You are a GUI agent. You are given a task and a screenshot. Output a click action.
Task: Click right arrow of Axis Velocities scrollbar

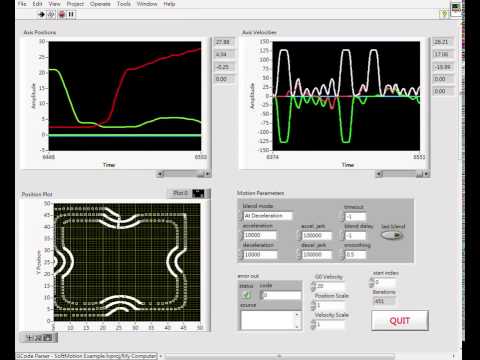click(x=426, y=174)
